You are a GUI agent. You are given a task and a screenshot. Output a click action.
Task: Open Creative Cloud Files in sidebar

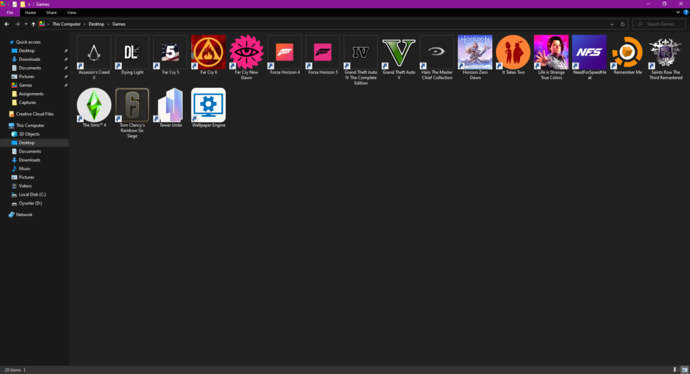pyautogui.click(x=34, y=114)
